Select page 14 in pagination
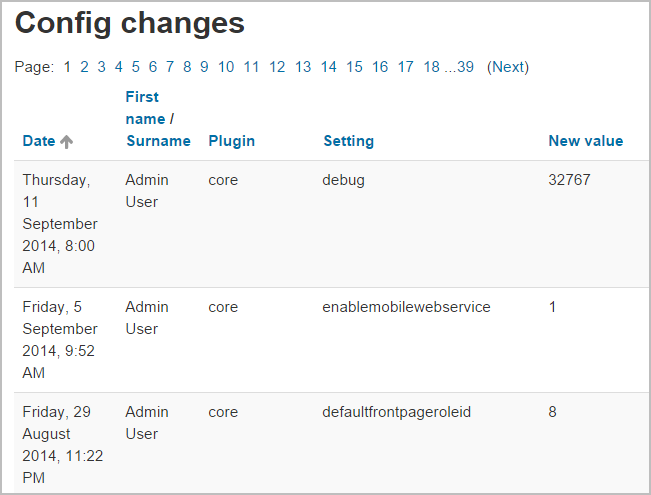Viewport: 651px width, 495px height. pyautogui.click(x=328, y=67)
